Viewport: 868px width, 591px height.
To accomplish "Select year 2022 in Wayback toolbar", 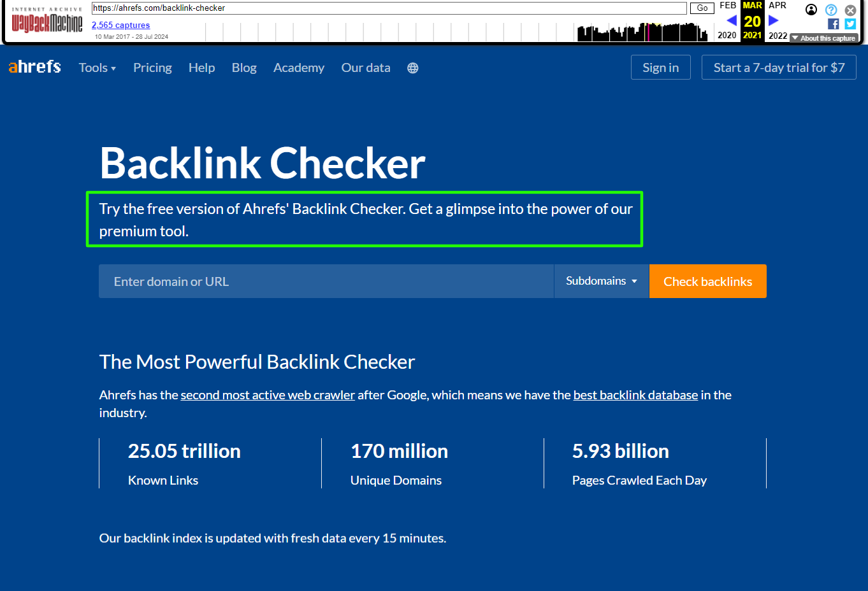I will (778, 36).
